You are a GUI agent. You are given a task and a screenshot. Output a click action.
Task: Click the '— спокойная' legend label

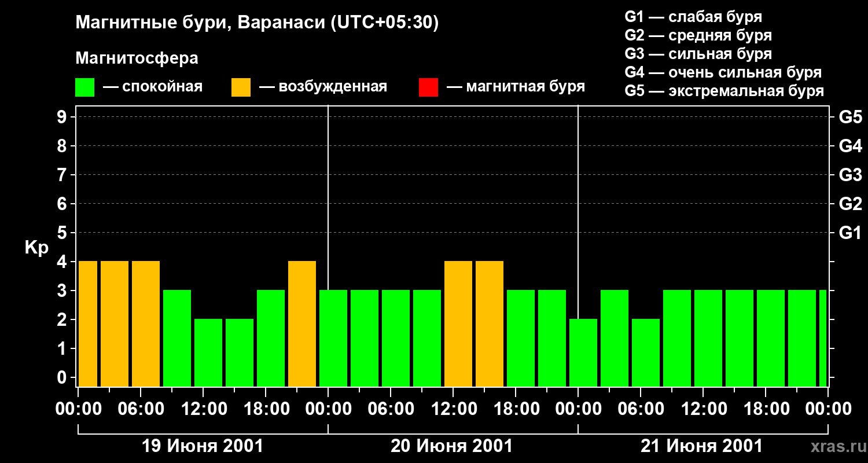[x=152, y=87]
